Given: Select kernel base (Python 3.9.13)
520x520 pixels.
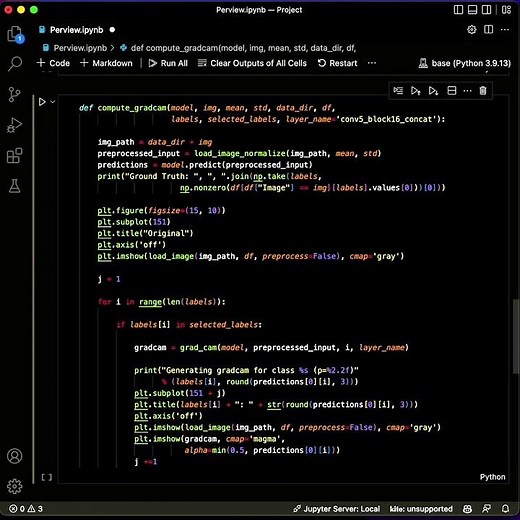Looking at the screenshot, I should tap(465, 63).
